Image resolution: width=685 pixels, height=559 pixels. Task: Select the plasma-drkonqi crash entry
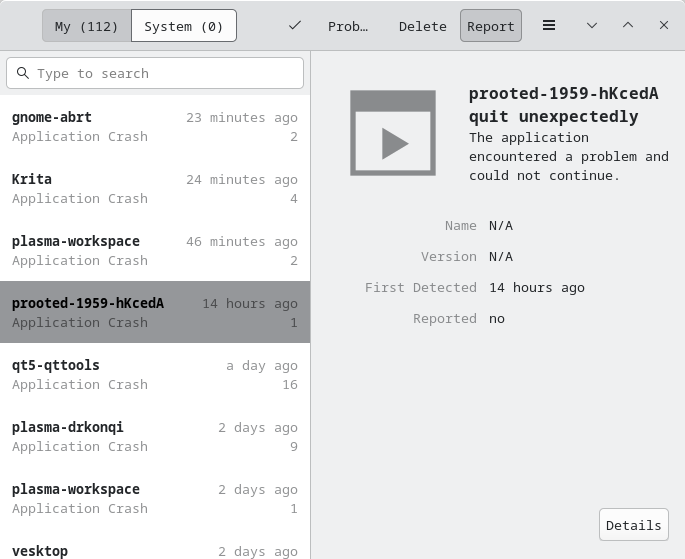click(x=155, y=436)
